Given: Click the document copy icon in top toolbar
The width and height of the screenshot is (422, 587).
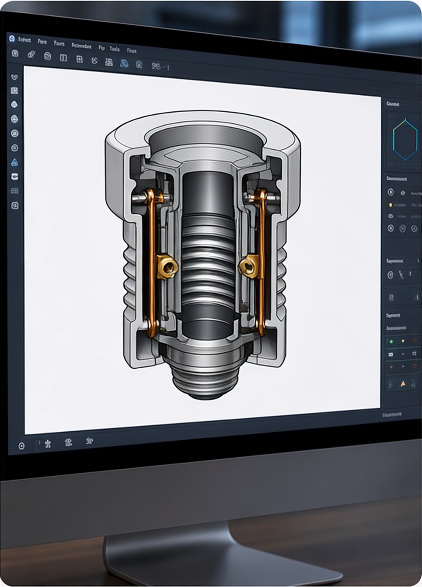Looking at the screenshot, I should coord(15,53).
